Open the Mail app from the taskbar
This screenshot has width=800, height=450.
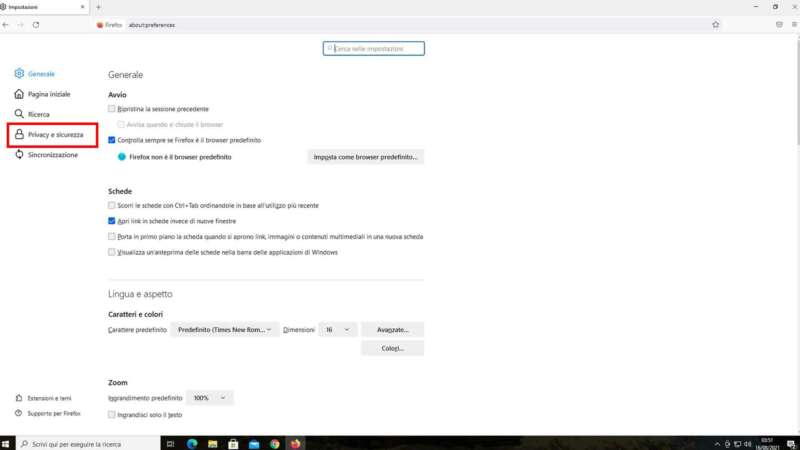pyautogui.click(x=254, y=444)
